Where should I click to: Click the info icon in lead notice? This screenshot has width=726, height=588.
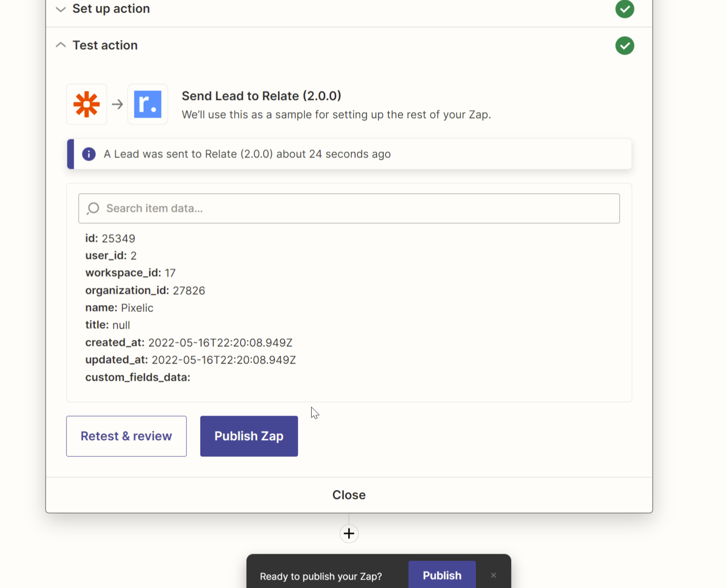pyautogui.click(x=89, y=154)
